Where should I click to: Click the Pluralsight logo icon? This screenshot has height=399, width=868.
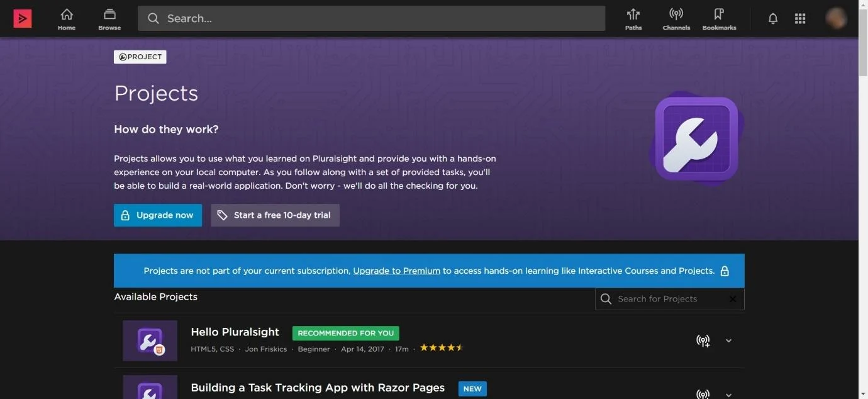[x=23, y=19]
